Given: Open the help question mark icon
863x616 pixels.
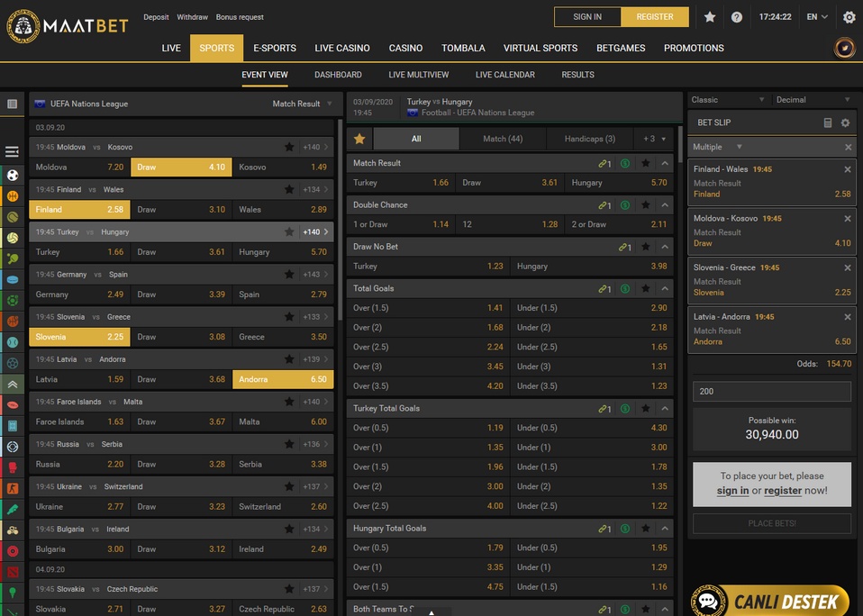Looking at the screenshot, I should 737,17.
